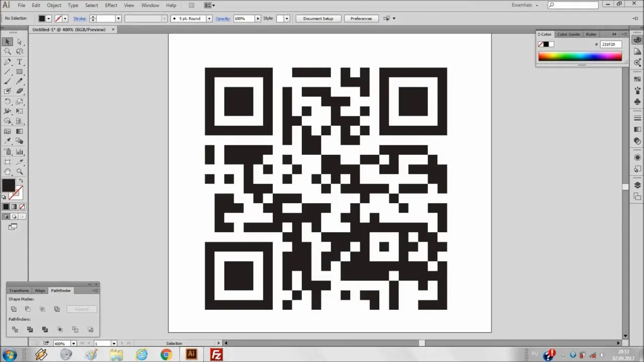Viewport: 644px width, 362px height.
Task: Select the Eraser tool
Action: click(20, 91)
